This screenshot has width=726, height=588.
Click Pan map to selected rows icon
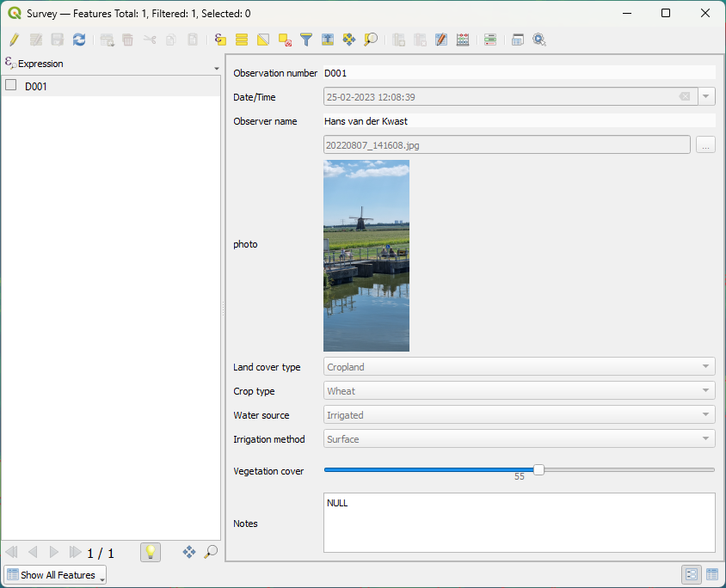point(349,40)
